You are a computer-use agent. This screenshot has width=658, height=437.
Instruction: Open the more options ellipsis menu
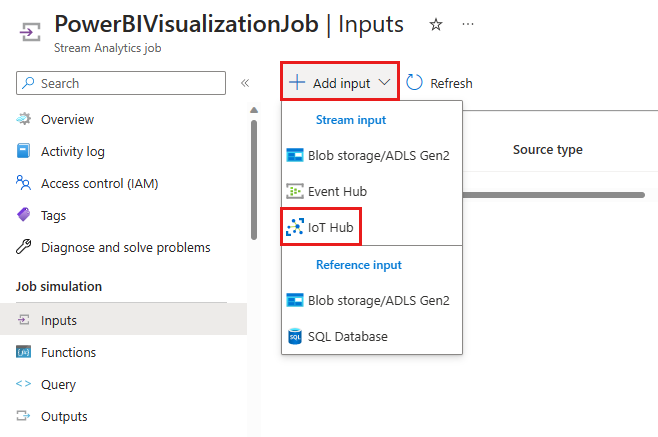(x=467, y=24)
